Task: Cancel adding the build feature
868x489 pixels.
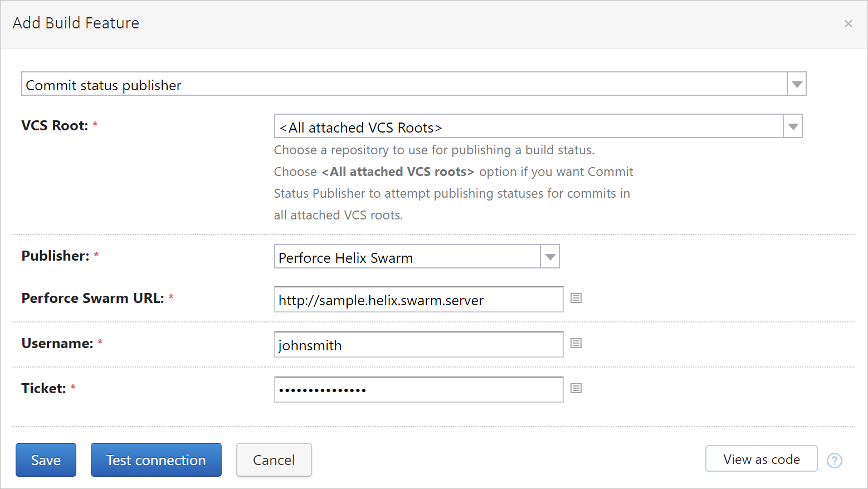Action: [274, 459]
